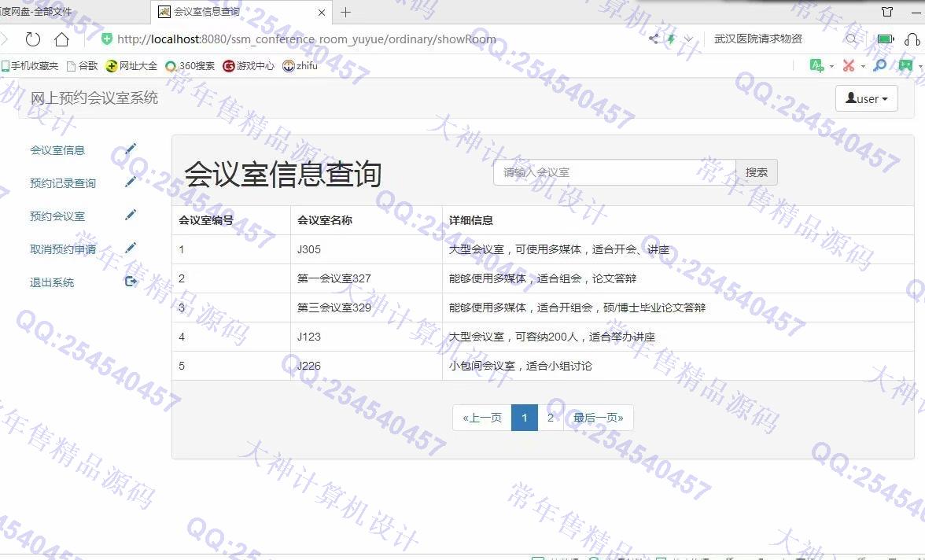The width and height of the screenshot is (925, 560).
Task: Click the green security shield icon
Action: [x=107, y=39]
